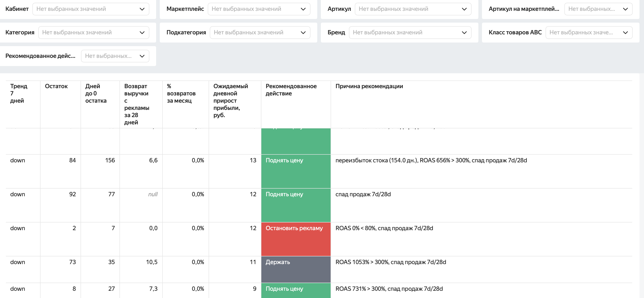The height and width of the screenshot is (298, 644).
Task: Click Поднять цену in the 156-days row
Action: [296, 171]
